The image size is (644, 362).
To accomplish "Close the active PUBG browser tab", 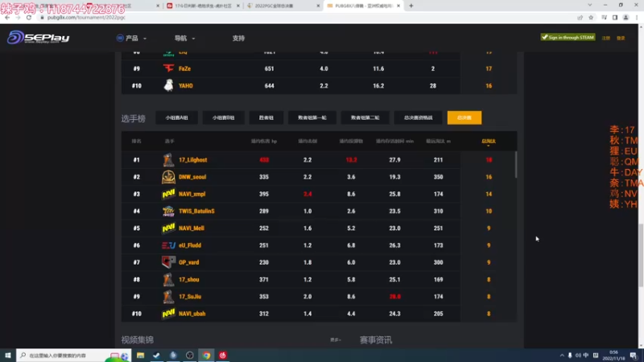I will [x=398, y=6].
